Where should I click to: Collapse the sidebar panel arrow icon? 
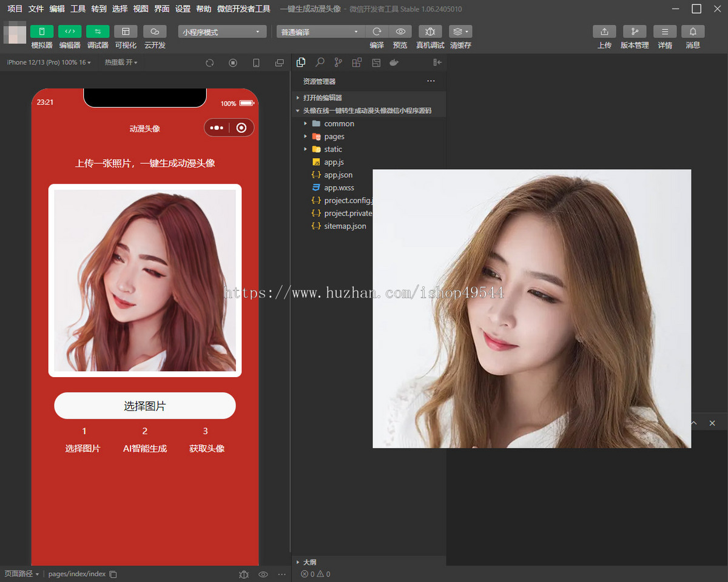[437, 62]
